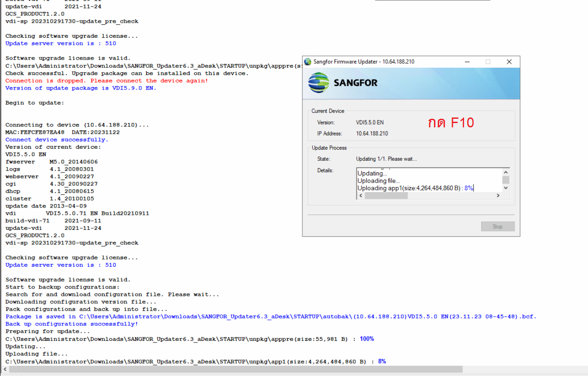The height and width of the screenshot is (376, 588).
Task: Click the 'IP Address:' label in the dialog
Action: [x=329, y=134]
